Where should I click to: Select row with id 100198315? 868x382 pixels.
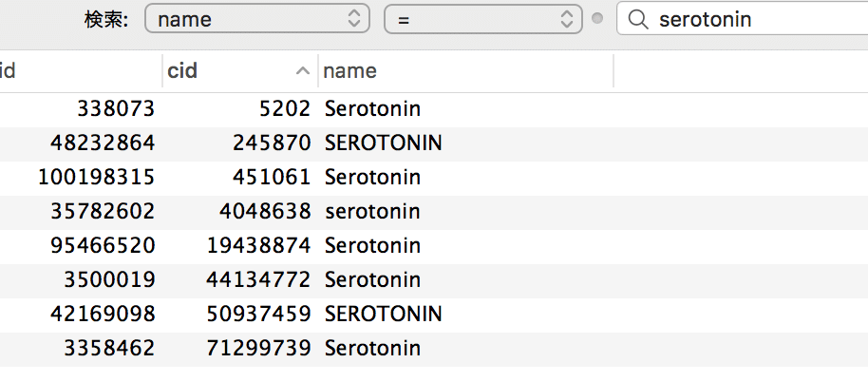pyautogui.click(x=434, y=178)
